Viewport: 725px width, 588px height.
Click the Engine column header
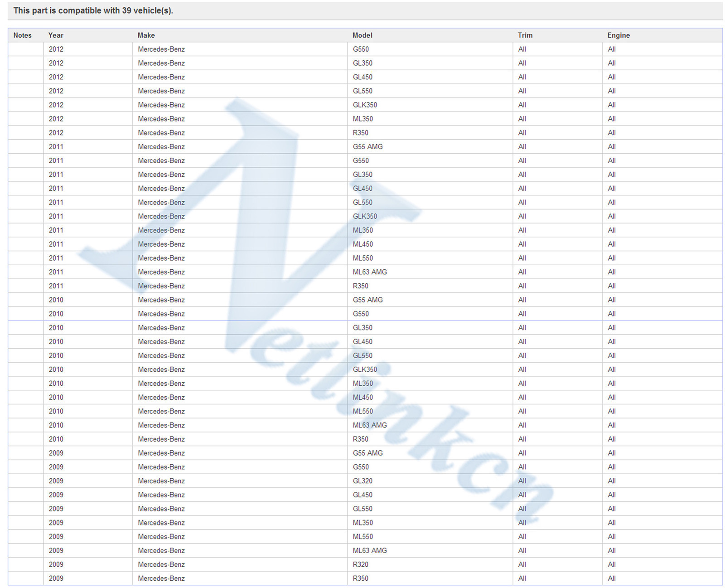(619, 35)
